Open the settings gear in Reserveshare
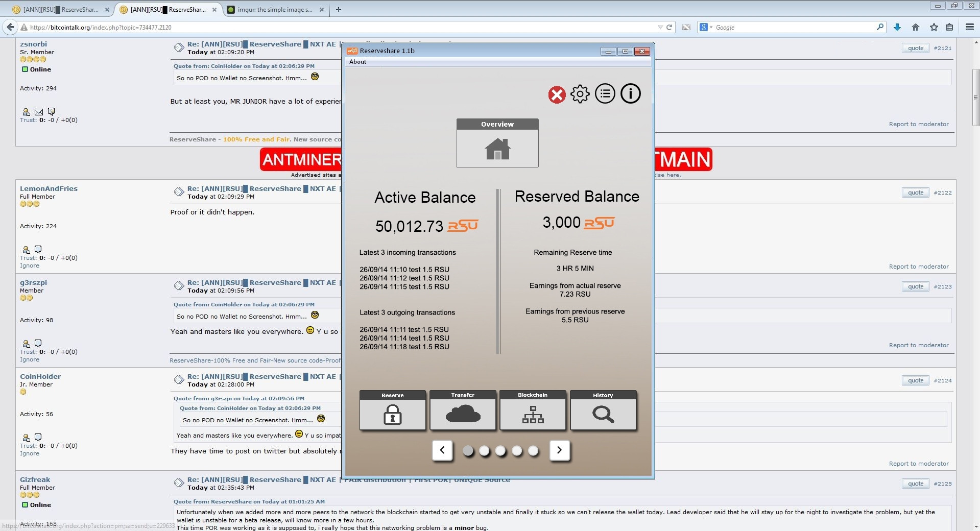The height and width of the screenshot is (531, 980). tap(580, 94)
